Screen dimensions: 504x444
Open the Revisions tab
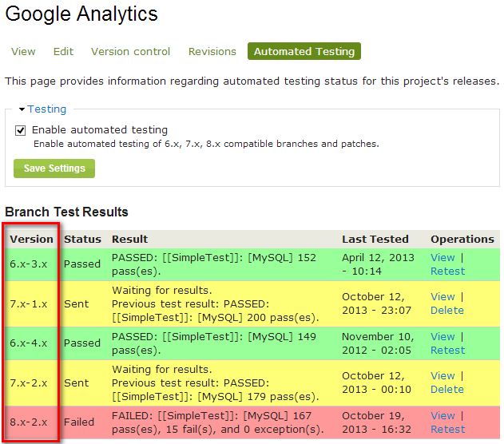212,51
